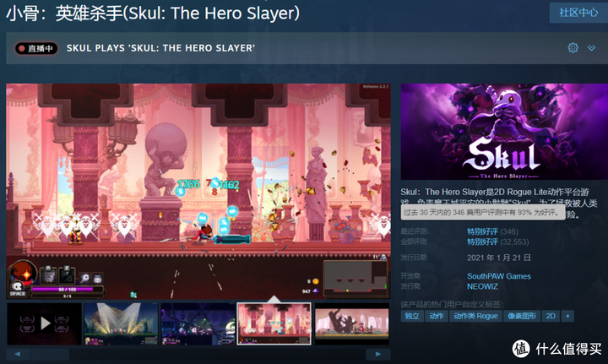608x364 pixels.
Task: Click right arrow of thumbnail scroller
Action: coord(378,354)
